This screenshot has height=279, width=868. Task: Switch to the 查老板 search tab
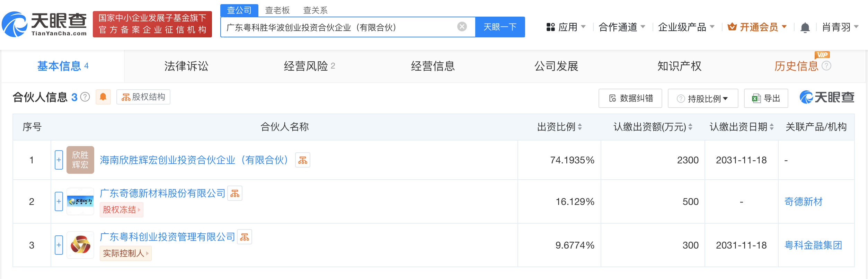click(x=277, y=10)
